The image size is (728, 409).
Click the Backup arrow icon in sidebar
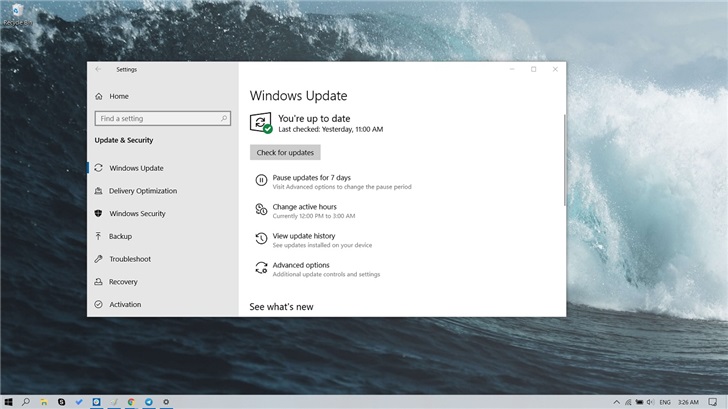pos(99,236)
